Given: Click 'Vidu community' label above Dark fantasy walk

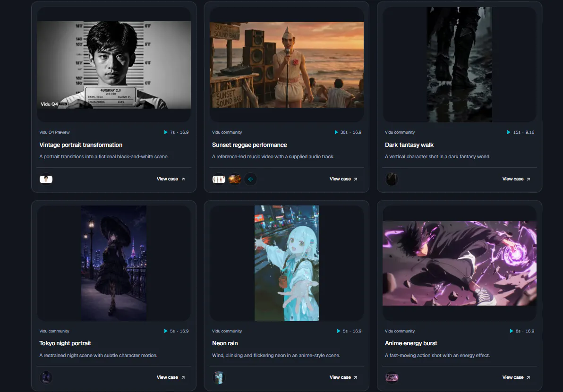Looking at the screenshot, I should pos(400,132).
